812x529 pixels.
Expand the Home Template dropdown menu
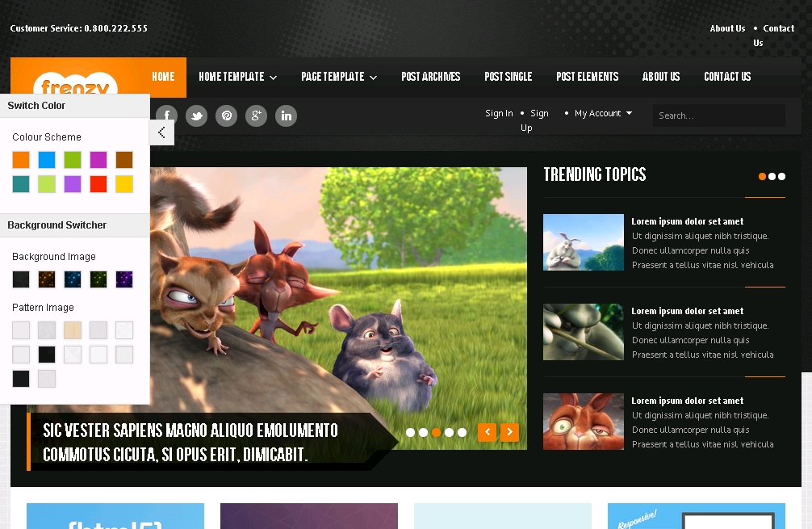coord(237,77)
